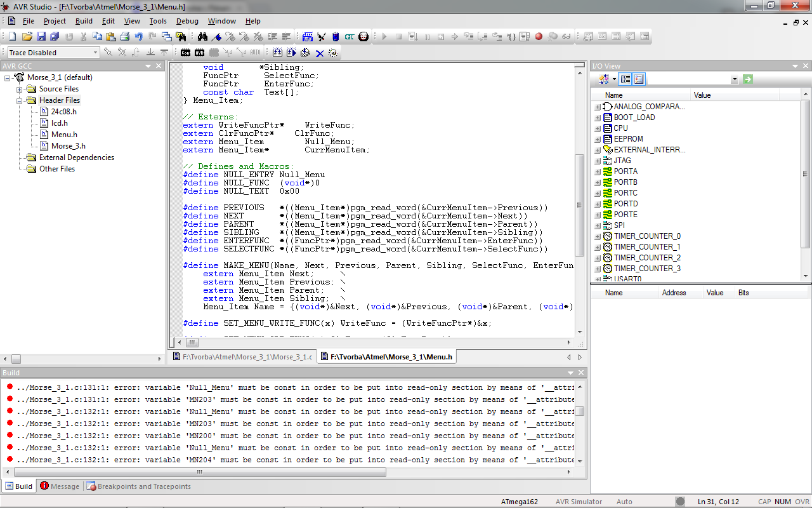Click the Find binoculars icon
The width and height of the screenshot is (812, 508).
click(x=202, y=36)
